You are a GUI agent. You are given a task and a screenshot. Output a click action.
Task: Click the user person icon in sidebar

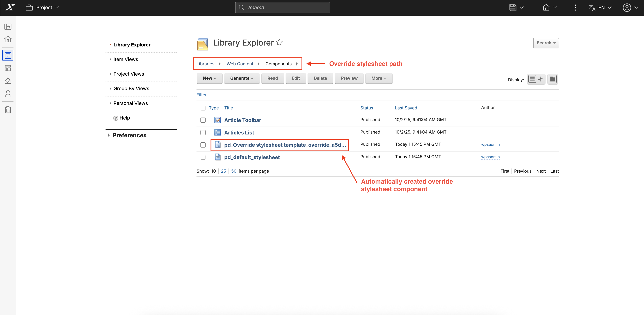[8, 93]
